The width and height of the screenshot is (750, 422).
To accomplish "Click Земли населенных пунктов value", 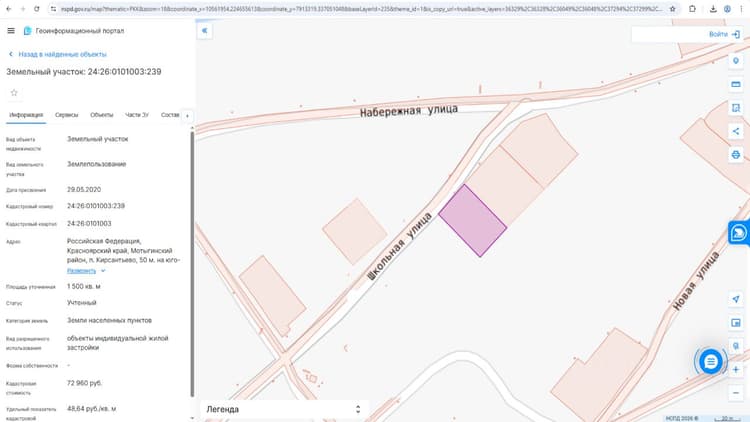I will pos(109,320).
